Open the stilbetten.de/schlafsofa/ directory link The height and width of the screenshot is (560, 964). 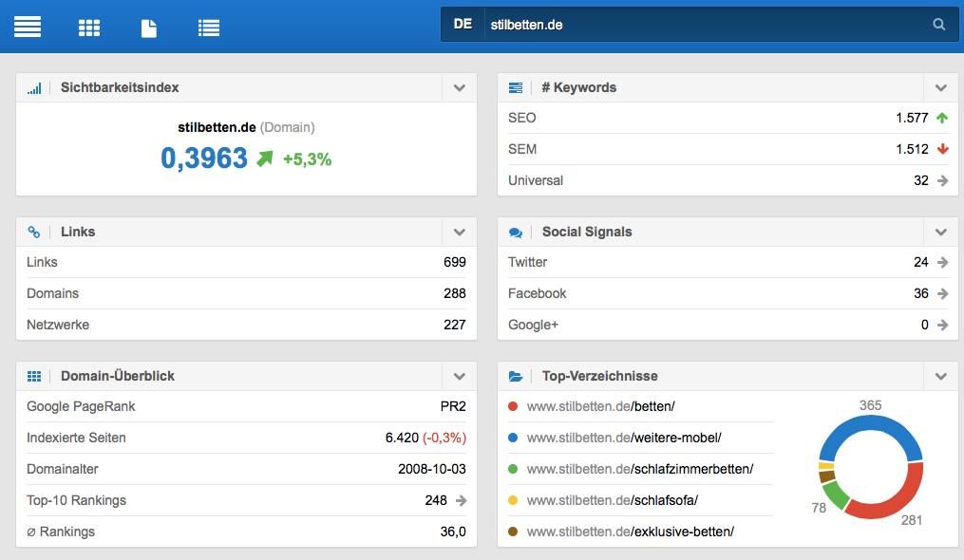[x=612, y=500]
